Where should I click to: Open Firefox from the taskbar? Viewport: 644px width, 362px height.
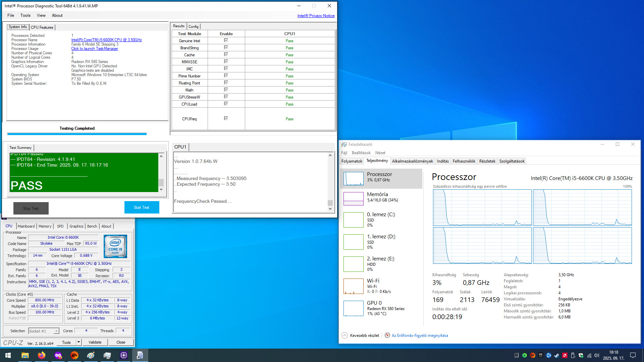(41, 355)
